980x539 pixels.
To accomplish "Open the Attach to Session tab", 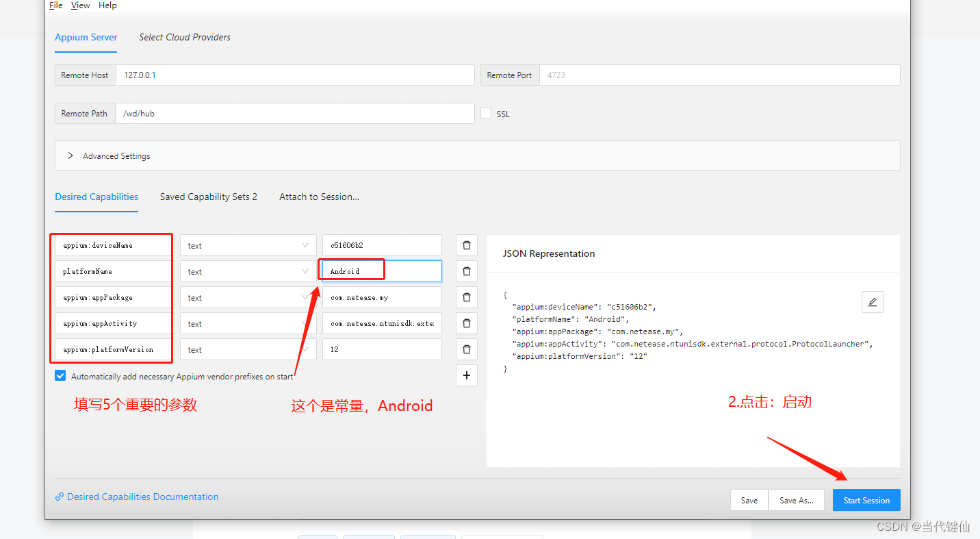I will [319, 197].
